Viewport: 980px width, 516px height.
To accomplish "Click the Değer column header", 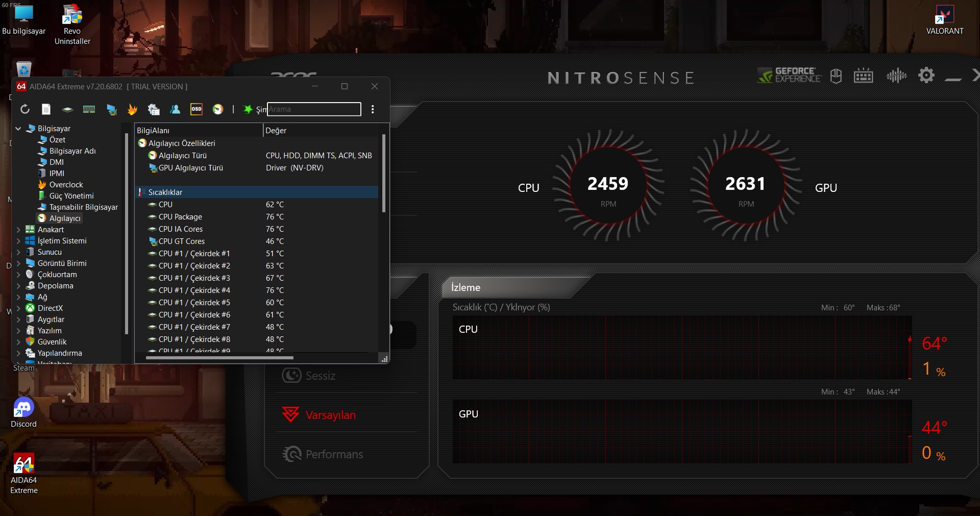I will coord(322,131).
